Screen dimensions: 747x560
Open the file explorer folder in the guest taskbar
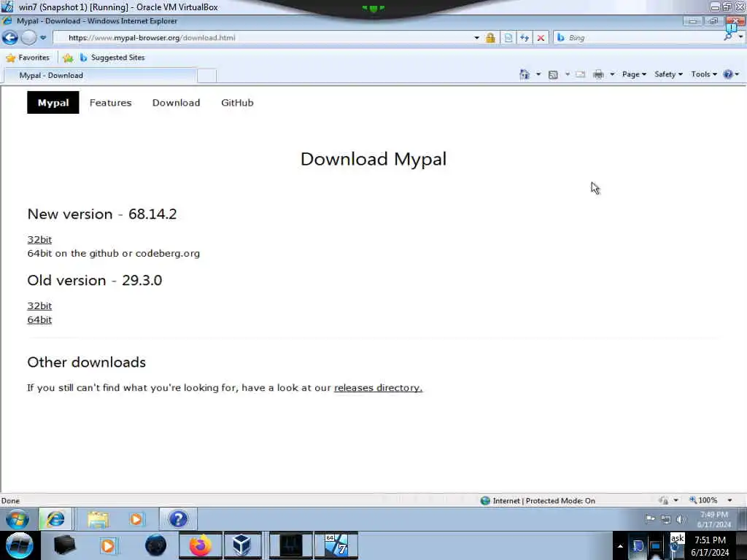click(x=98, y=518)
